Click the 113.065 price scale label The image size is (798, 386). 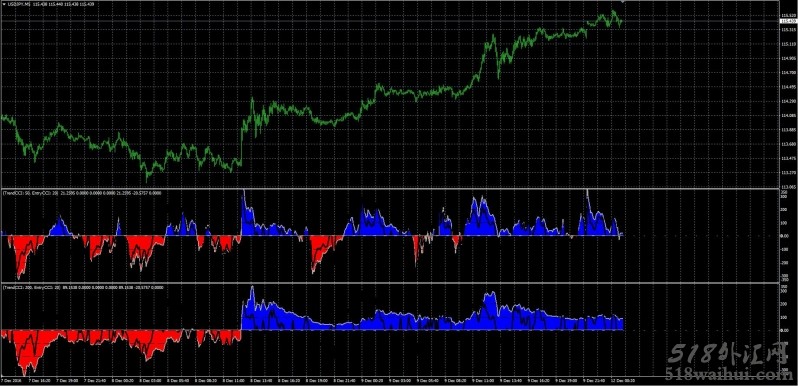pos(788,186)
